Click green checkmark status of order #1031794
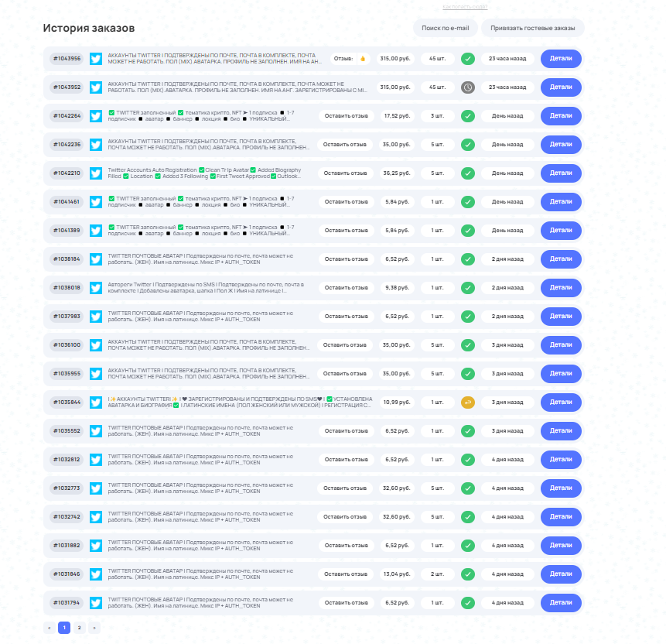Image resolution: width=666 pixels, height=644 pixels. click(x=468, y=603)
